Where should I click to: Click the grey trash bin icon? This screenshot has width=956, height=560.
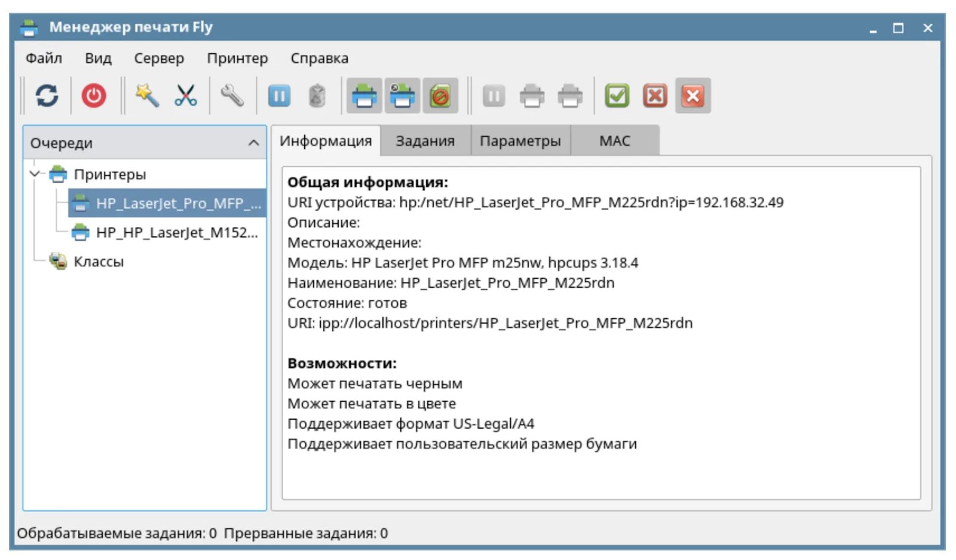click(317, 96)
